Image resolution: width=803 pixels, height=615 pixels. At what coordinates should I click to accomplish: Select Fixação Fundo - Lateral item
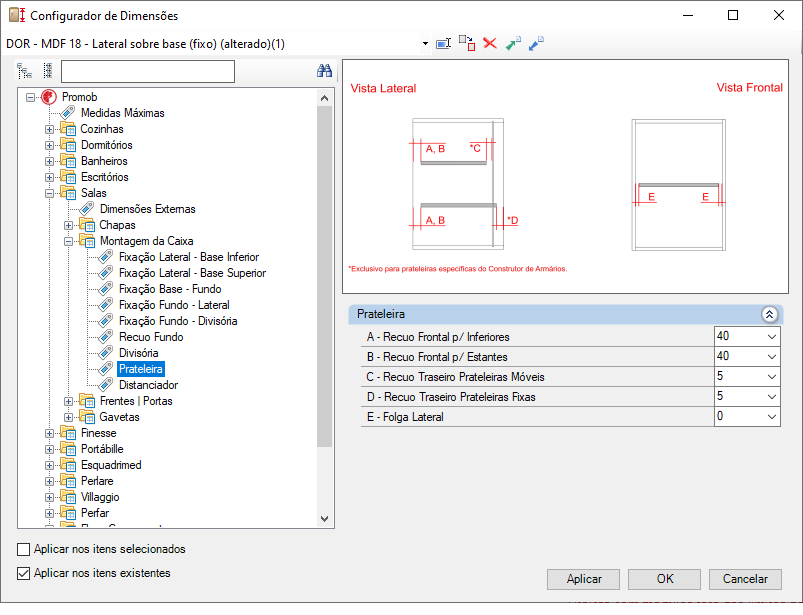[174, 305]
